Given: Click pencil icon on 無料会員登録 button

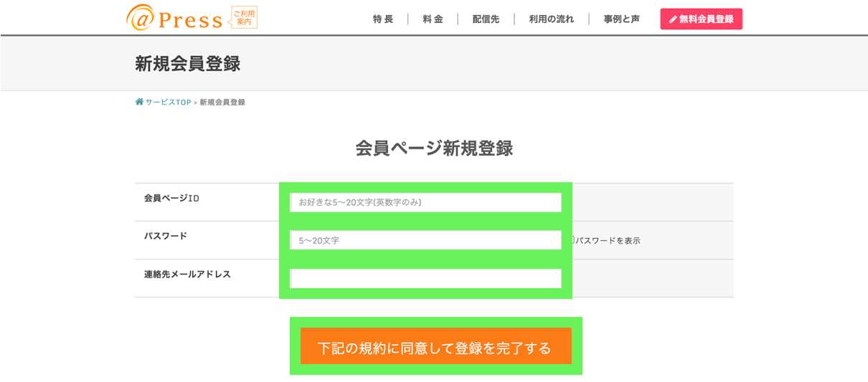Looking at the screenshot, I should (x=673, y=19).
